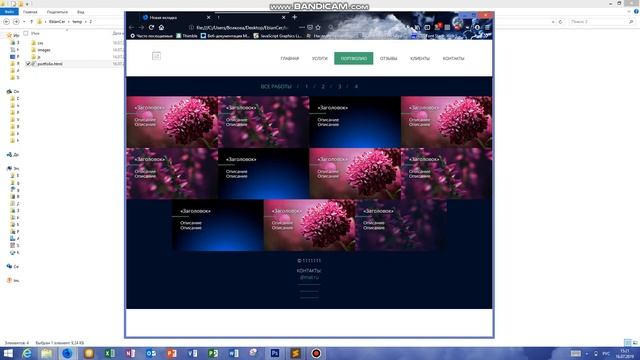This screenshot has height=360, width=640.
Task: Open Excel from the taskbar
Action: [x=109, y=353]
